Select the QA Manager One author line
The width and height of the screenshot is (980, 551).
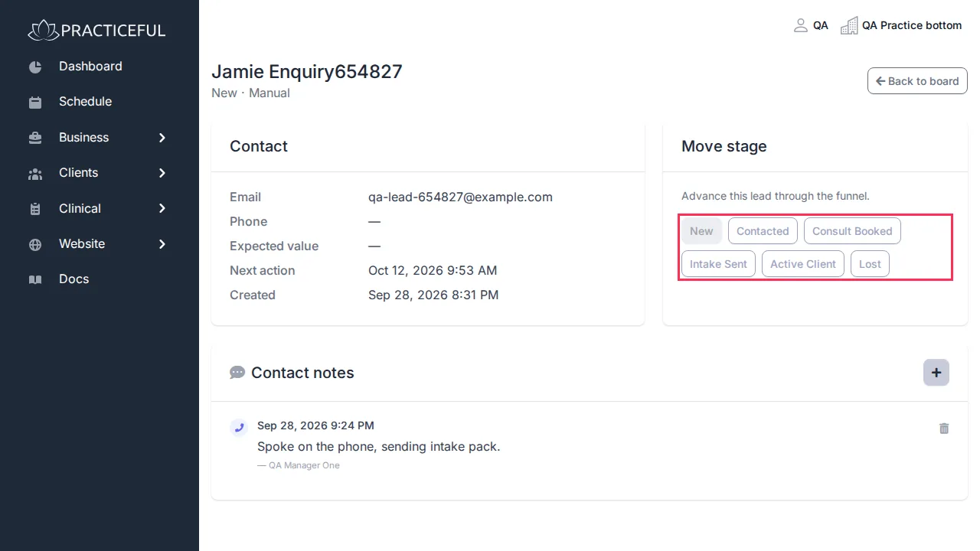click(x=299, y=465)
